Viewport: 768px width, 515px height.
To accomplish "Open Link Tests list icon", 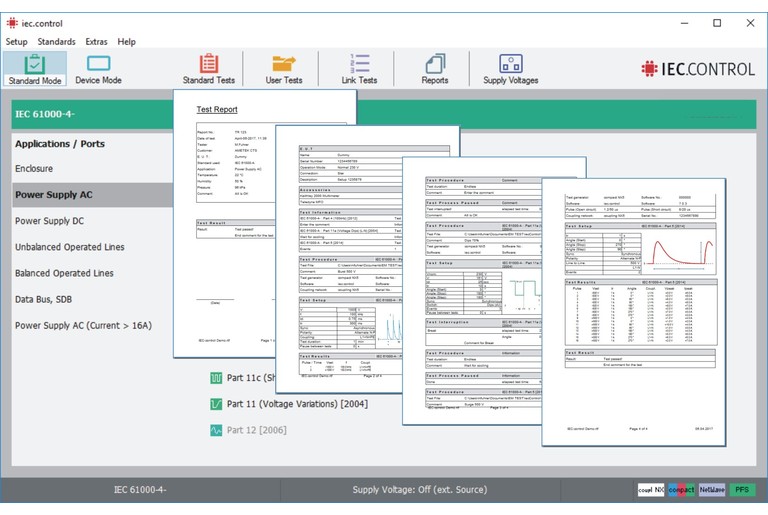I will pyautogui.click(x=360, y=64).
